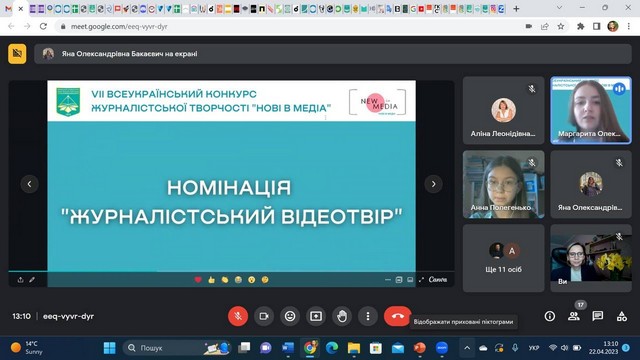Select Маргарита's video tile
This screenshot has height=360, width=640.
click(591, 110)
